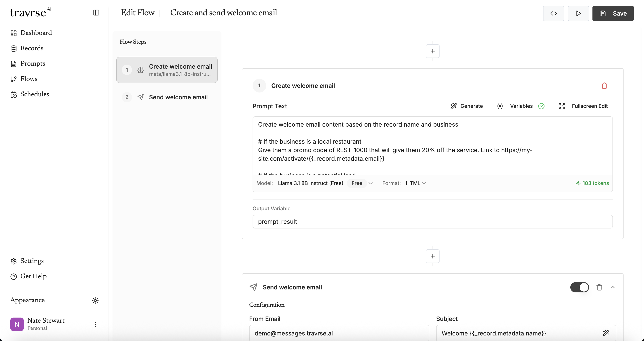The width and height of the screenshot is (644, 341).
Task: Click the magic wand in the Subject field
Action: [x=606, y=333]
